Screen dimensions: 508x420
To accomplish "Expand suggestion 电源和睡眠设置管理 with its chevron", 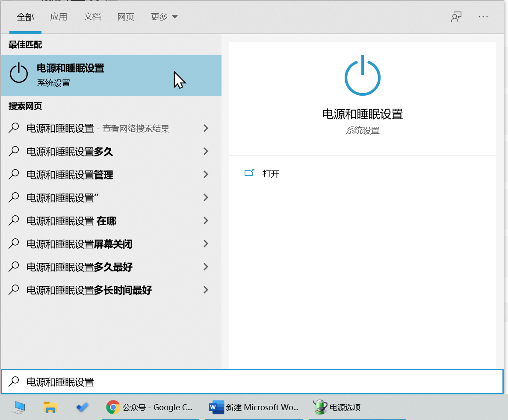I will (206, 174).
